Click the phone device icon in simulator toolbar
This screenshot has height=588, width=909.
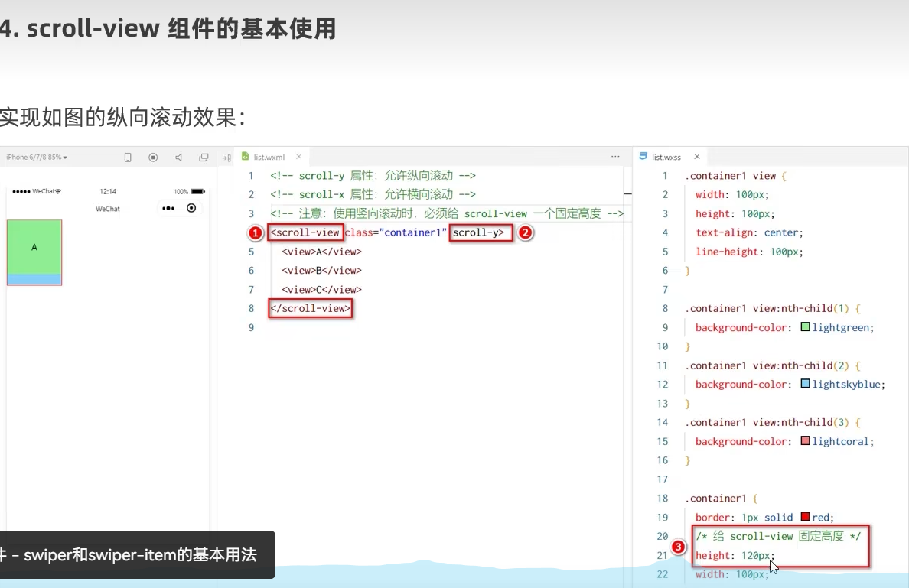128,158
